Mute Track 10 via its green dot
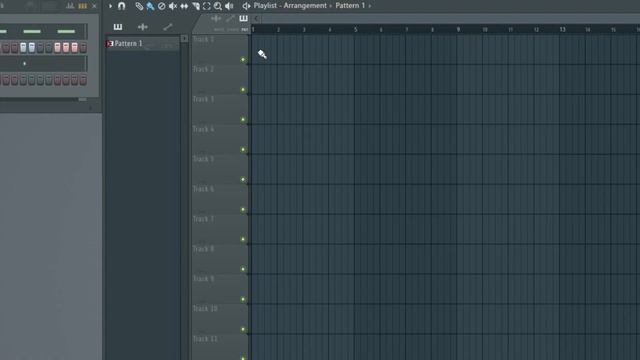Viewport: 640px width, 360px height. (x=243, y=329)
